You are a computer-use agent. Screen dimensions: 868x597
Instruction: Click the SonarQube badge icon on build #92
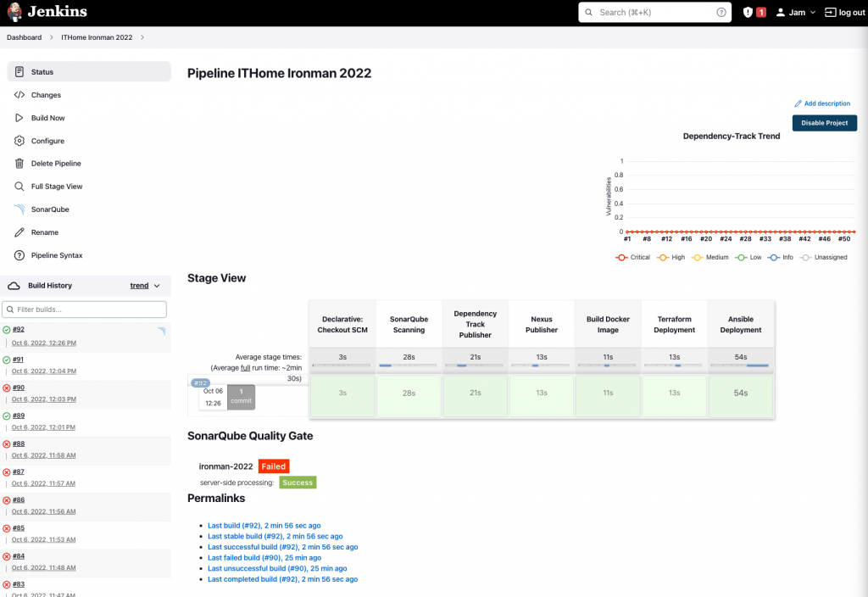(162, 331)
